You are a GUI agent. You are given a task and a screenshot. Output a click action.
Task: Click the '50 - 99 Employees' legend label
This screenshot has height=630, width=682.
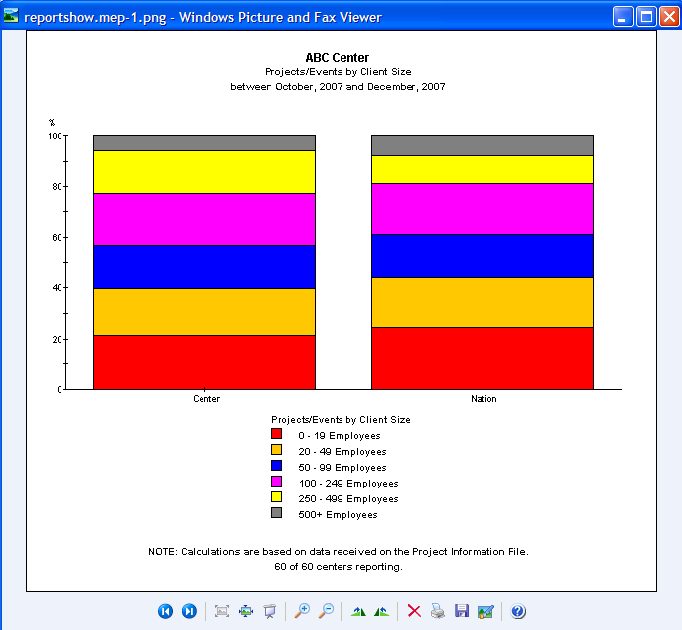pyautogui.click(x=342, y=468)
